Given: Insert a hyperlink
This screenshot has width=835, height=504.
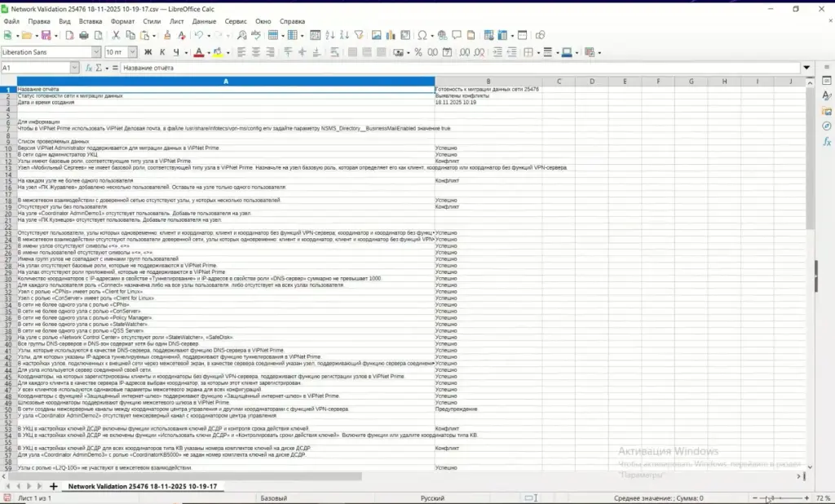Looking at the screenshot, I should 442,35.
